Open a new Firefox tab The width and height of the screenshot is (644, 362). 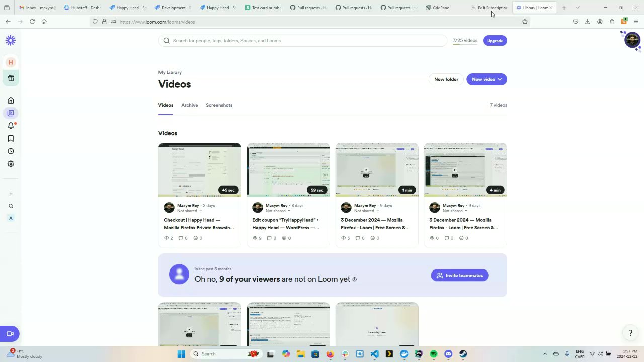[x=564, y=8]
